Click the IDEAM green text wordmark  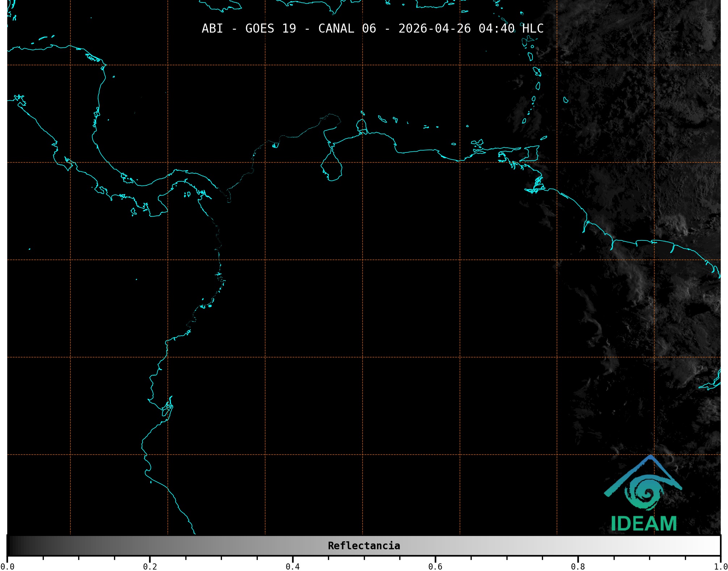coord(644,524)
